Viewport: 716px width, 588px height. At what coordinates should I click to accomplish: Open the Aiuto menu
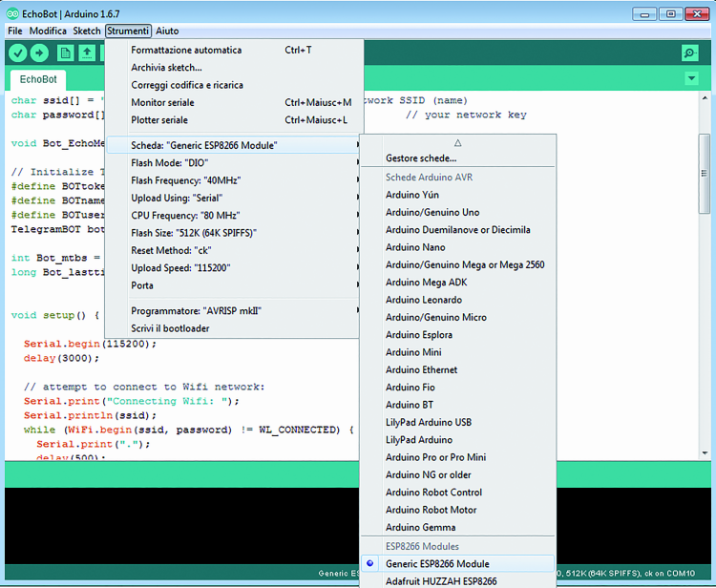[x=167, y=31]
